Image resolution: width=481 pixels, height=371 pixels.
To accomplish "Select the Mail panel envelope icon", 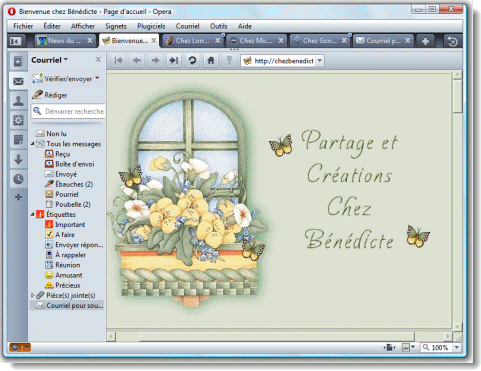I will point(18,81).
